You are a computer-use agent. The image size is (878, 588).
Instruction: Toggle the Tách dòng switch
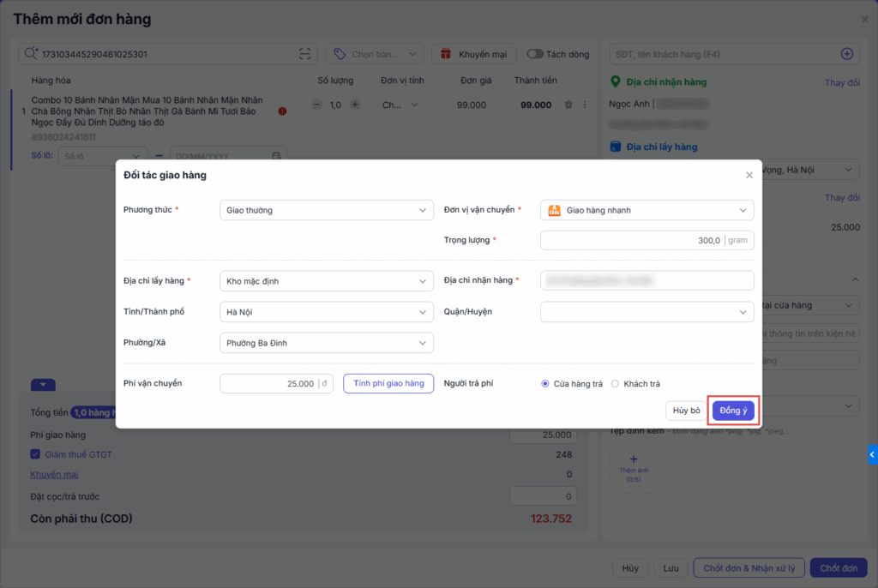point(535,54)
